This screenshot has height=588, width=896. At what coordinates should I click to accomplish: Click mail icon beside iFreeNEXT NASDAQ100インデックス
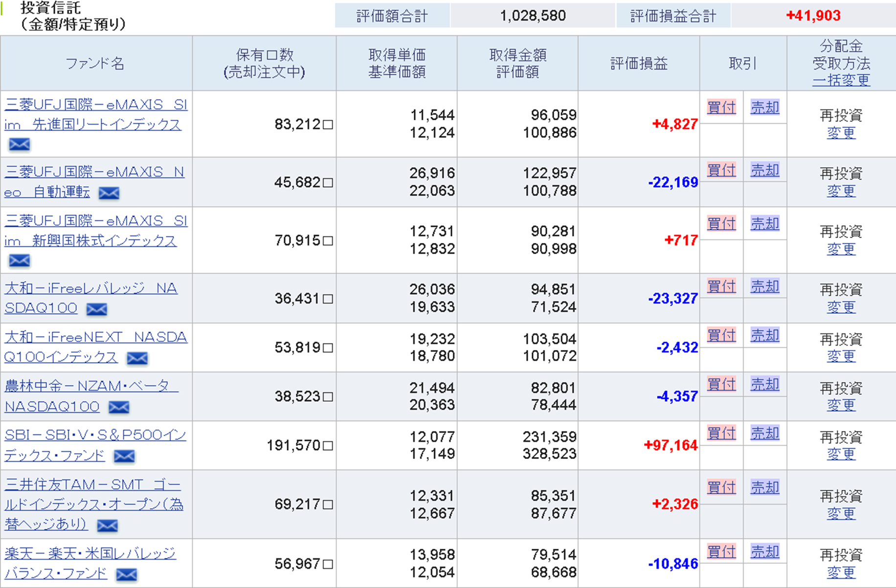[x=137, y=358]
